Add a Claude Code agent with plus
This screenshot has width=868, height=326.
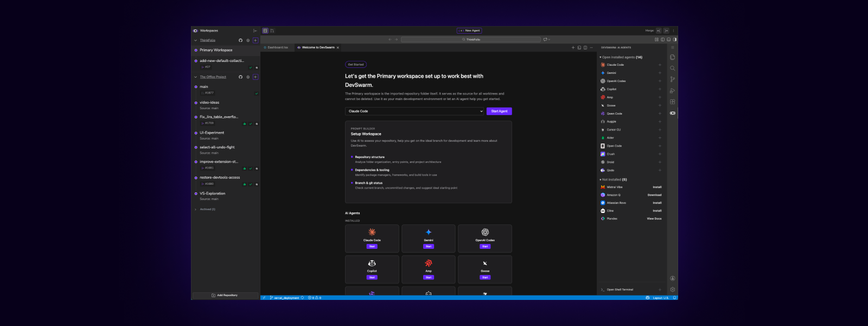click(660, 65)
